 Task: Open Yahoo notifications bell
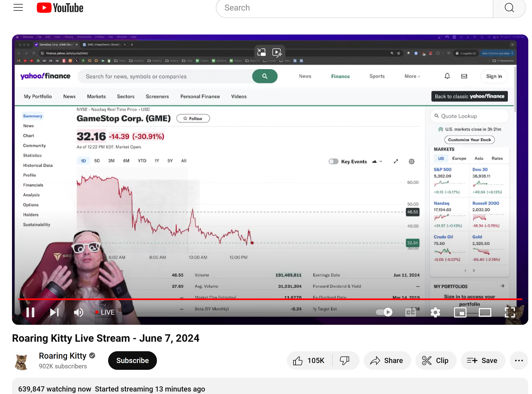click(x=447, y=76)
